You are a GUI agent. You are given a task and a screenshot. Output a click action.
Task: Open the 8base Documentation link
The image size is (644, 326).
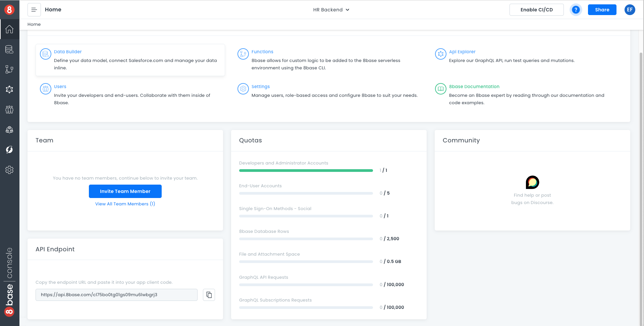pos(474,86)
